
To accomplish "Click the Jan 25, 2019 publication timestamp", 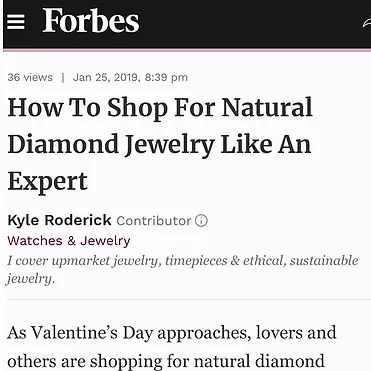I will pos(130,77).
